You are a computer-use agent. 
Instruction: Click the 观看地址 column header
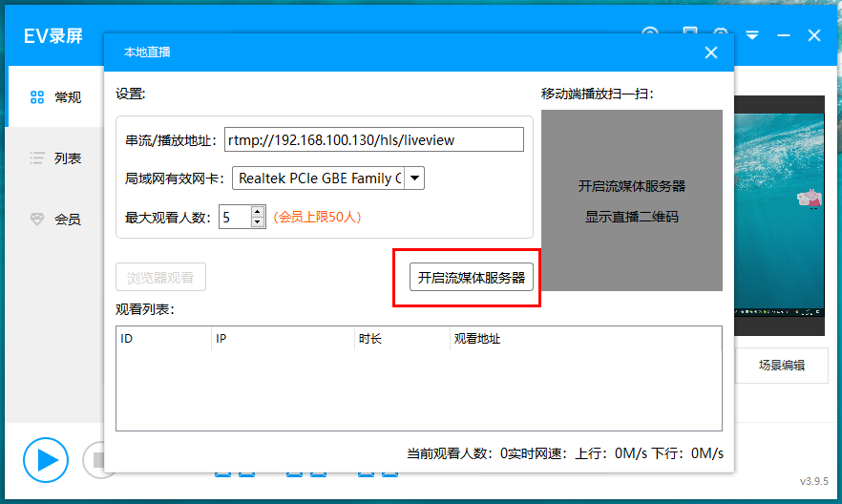point(477,339)
